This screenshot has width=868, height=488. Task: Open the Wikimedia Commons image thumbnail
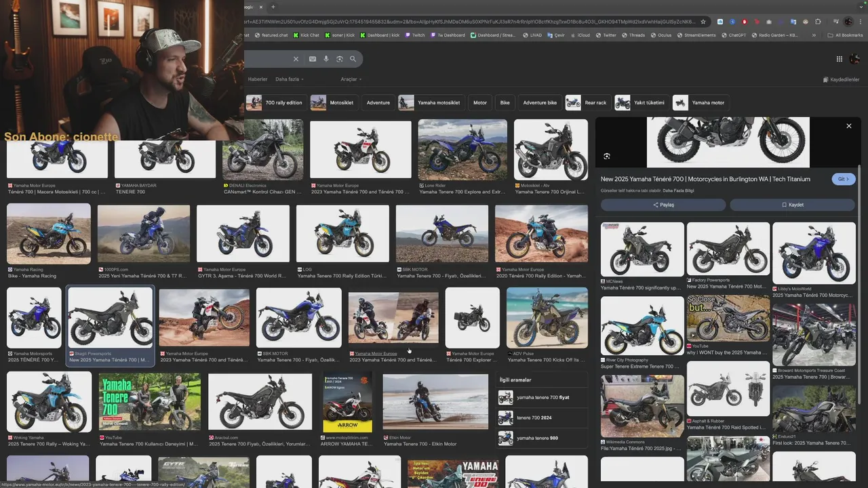point(642,406)
